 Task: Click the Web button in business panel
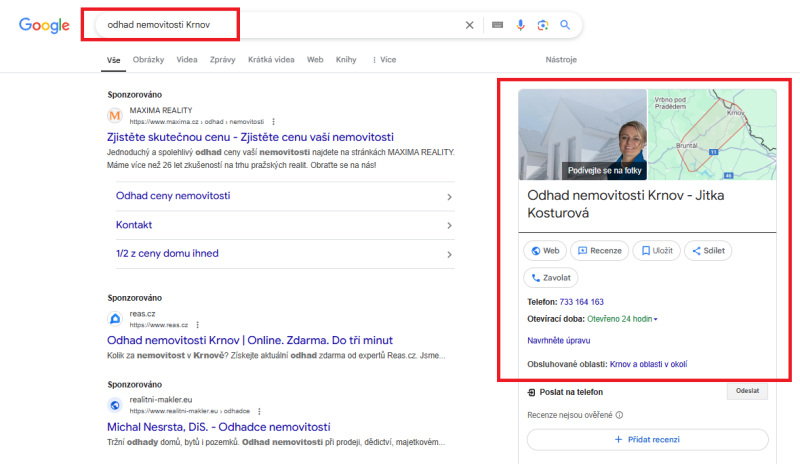(x=545, y=251)
